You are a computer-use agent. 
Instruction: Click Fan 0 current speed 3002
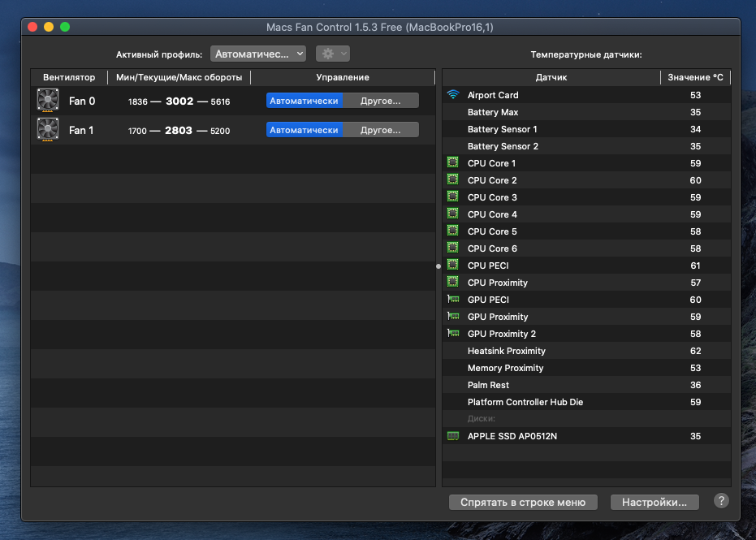(x=179, y=101)
